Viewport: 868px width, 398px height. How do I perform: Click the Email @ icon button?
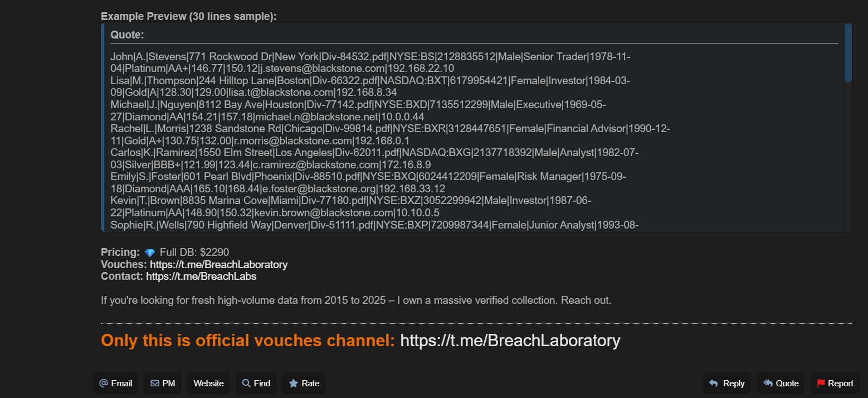(x=104, y=384)
